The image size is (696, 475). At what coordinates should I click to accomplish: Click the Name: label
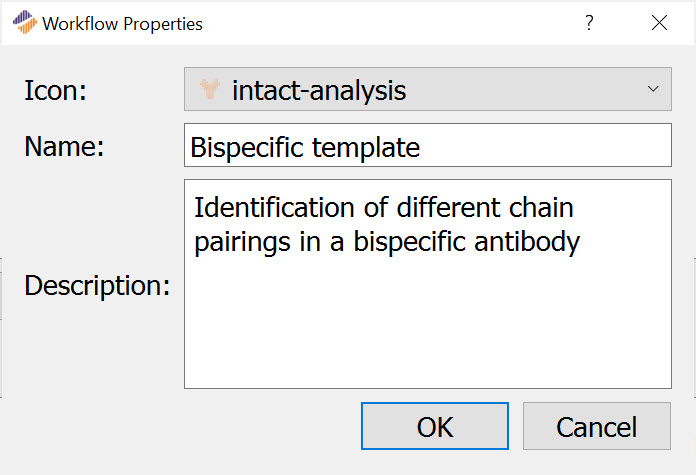point(64,146)
